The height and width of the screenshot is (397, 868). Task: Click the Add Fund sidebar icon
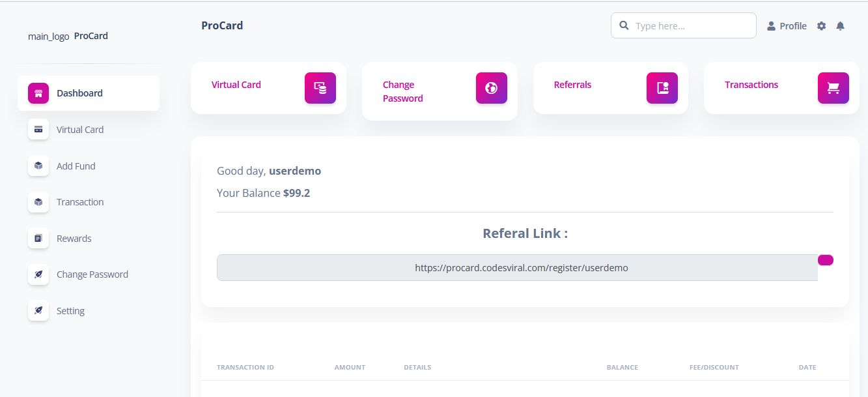tap(38, 166)
